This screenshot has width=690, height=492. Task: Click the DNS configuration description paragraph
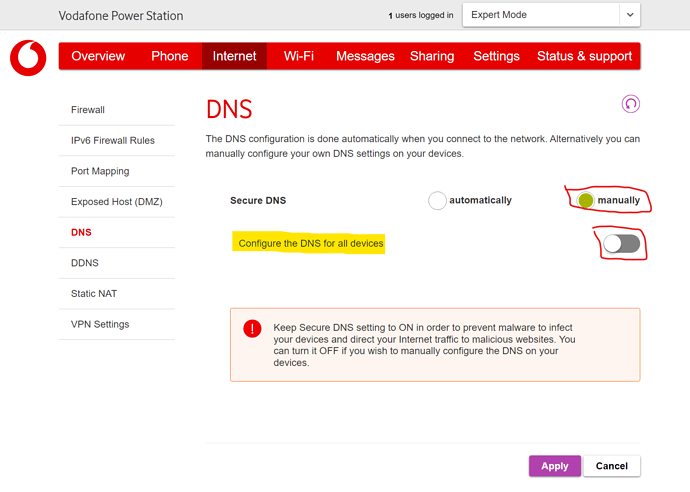422,146
